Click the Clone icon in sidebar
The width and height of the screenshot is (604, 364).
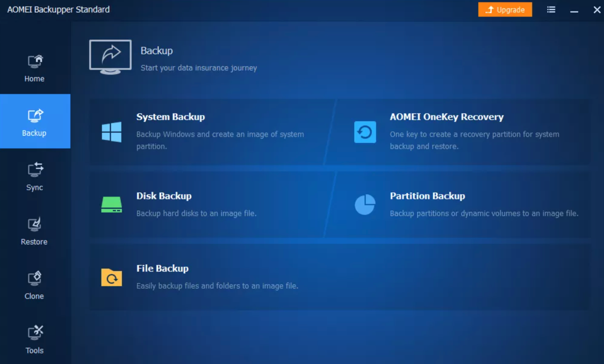click(x=35, y=279)
